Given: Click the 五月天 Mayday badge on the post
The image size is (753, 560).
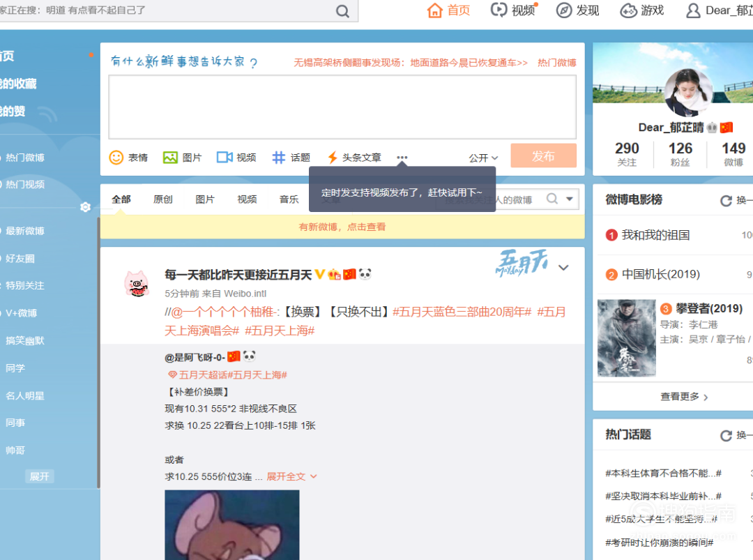Looking at the screenshot, I should point(522,263).
